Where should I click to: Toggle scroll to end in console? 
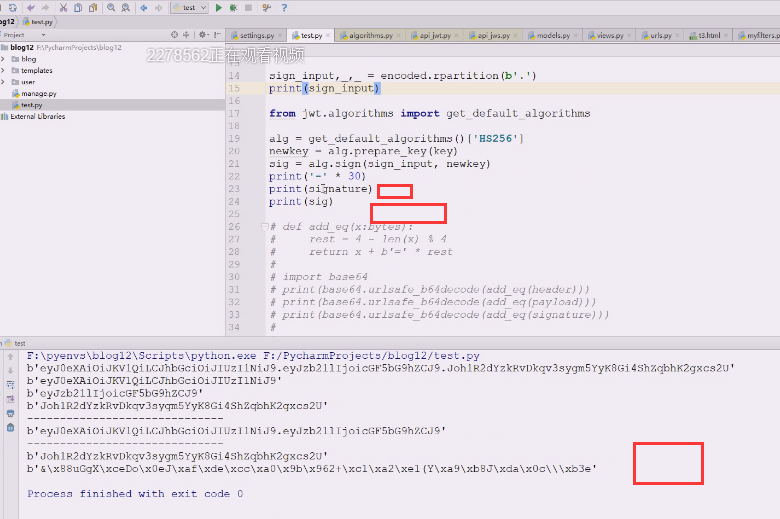(10, 399)
